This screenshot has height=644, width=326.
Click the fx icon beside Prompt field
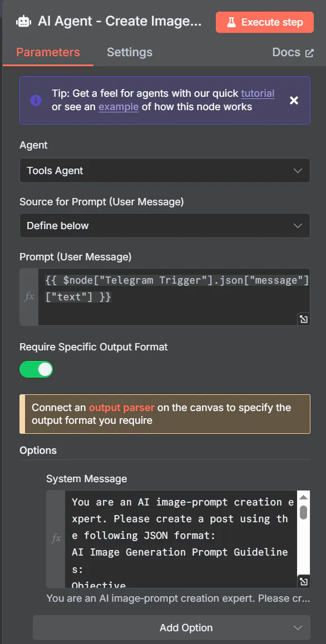pyautogui.click(x=29, y=296)
